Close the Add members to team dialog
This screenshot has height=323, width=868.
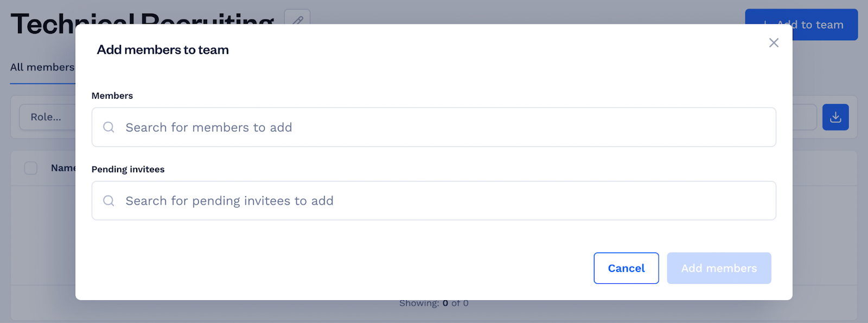click(774, 43)
